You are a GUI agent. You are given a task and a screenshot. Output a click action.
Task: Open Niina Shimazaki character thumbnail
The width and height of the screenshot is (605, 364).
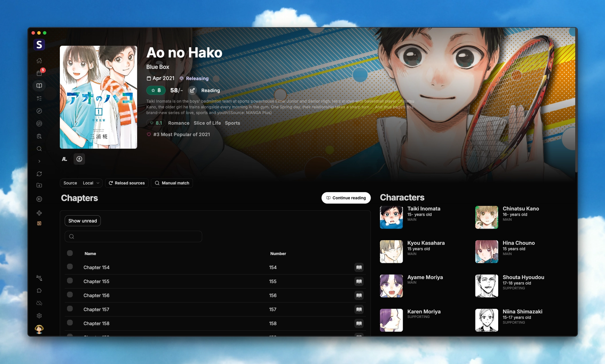pos(487,320)
